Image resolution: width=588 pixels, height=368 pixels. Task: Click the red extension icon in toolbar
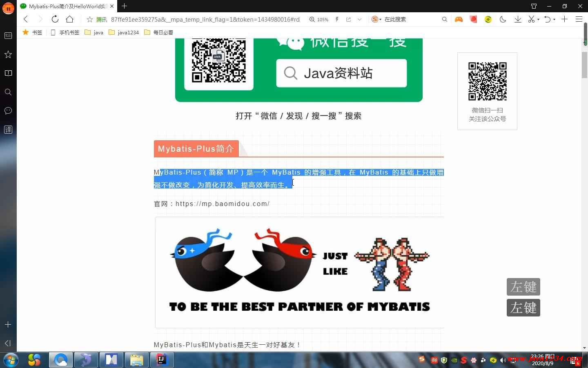[x=474, y=19]
